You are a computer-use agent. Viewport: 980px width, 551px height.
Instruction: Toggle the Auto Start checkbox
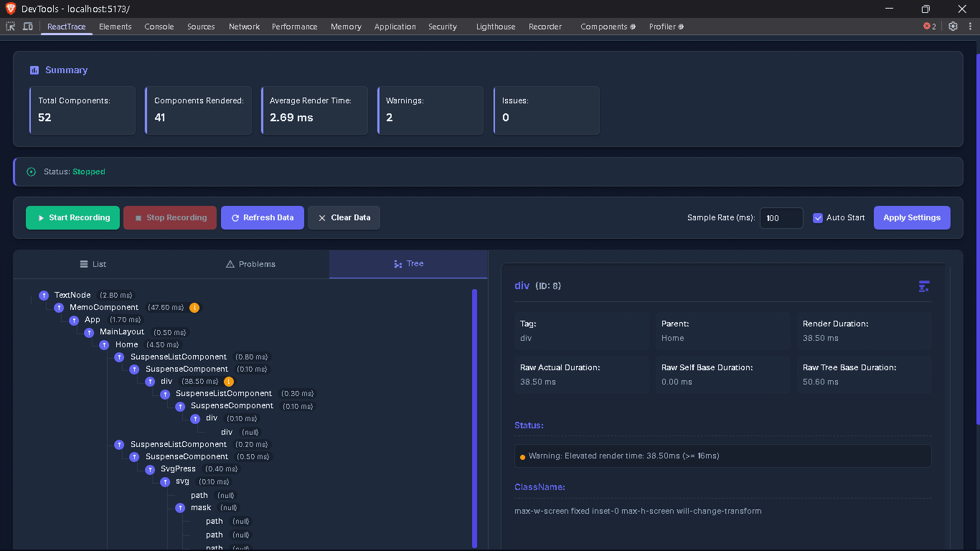pos(818,218)
